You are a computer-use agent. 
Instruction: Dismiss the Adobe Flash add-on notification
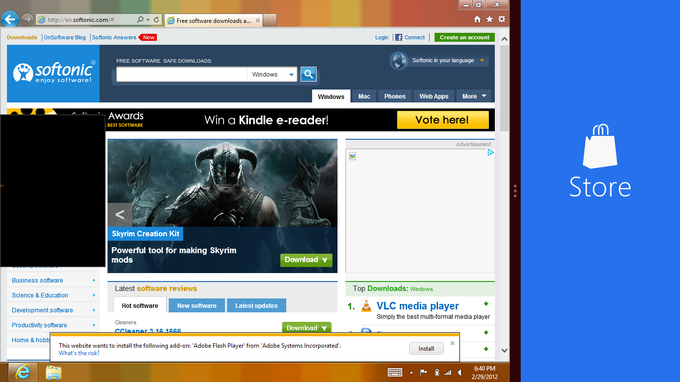[x=452, y=343]
